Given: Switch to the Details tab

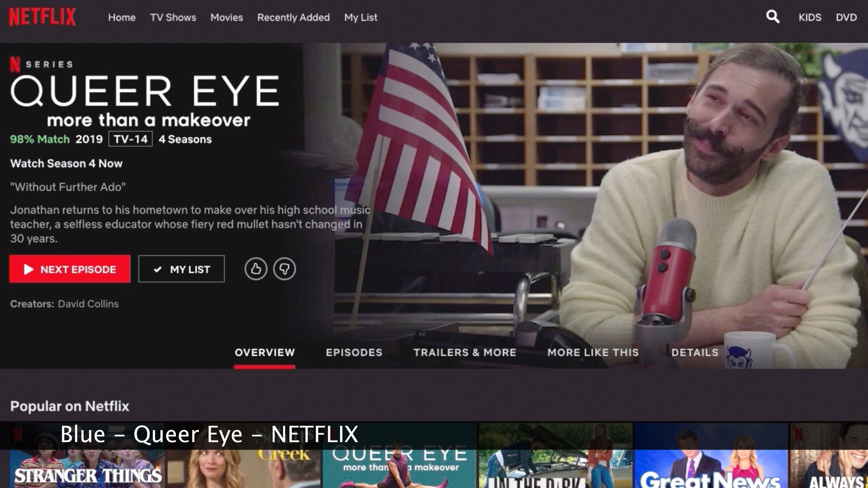Looking at the screenshot, I should 695,353.
